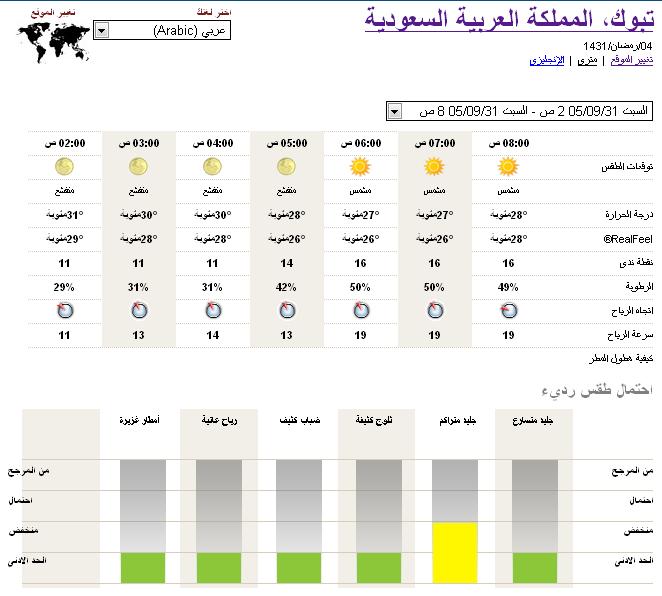Click the wind direction compass for 02:00
The height and width of the screenshot is (596, 662).
(65, 310)
